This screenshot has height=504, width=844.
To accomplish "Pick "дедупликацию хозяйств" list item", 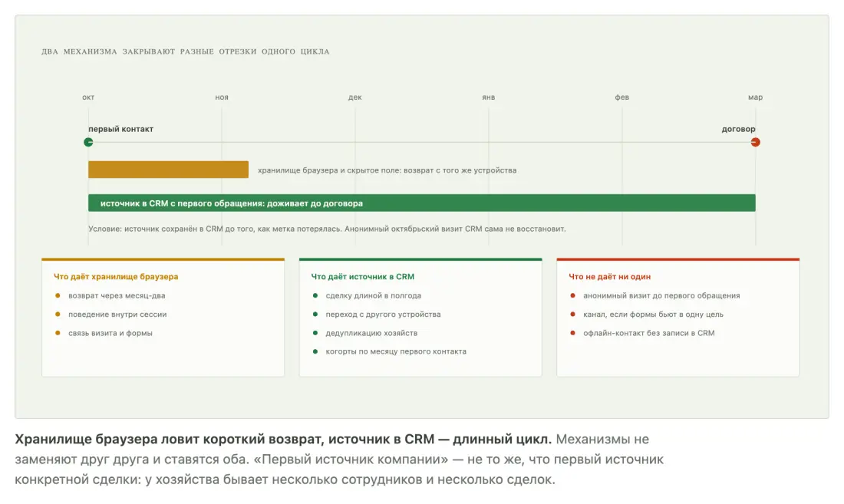I will tap(371, 333).
